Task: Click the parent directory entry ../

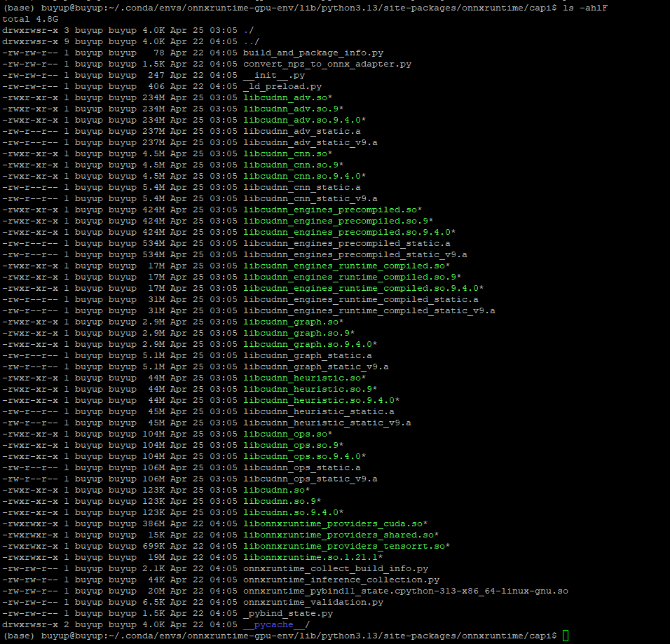Action: (247, 41)
